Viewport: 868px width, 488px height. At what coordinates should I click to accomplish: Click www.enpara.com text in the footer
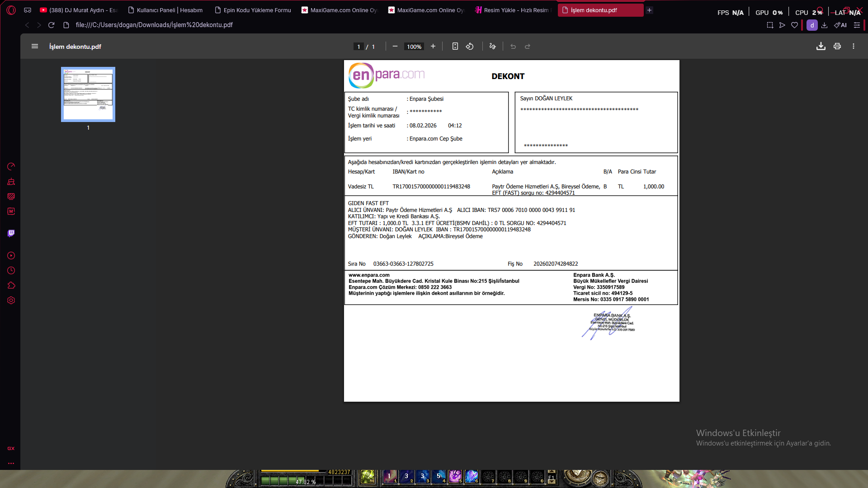point(369,275)
